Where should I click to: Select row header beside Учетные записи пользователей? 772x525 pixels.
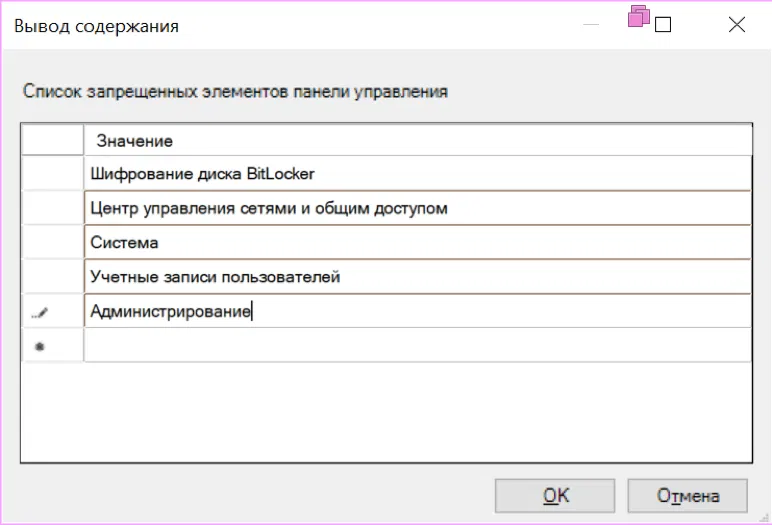[52, 277]
